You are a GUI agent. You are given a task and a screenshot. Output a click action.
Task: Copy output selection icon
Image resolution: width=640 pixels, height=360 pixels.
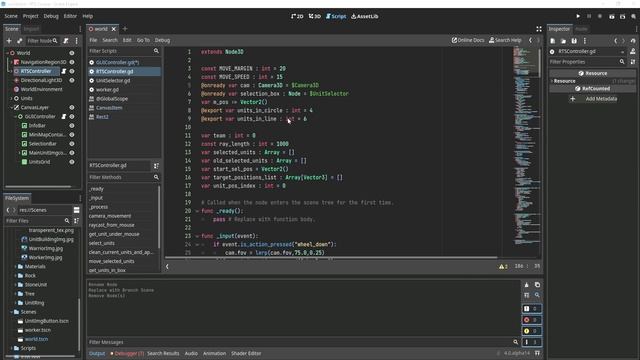(537, 285)
